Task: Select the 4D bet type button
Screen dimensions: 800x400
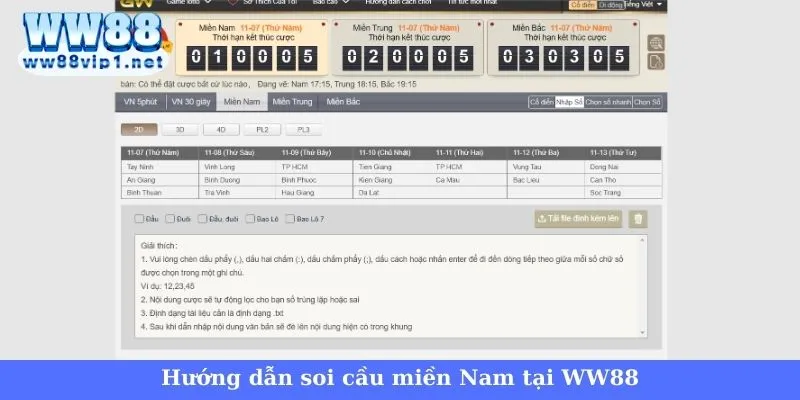Action: pos(221,130)
